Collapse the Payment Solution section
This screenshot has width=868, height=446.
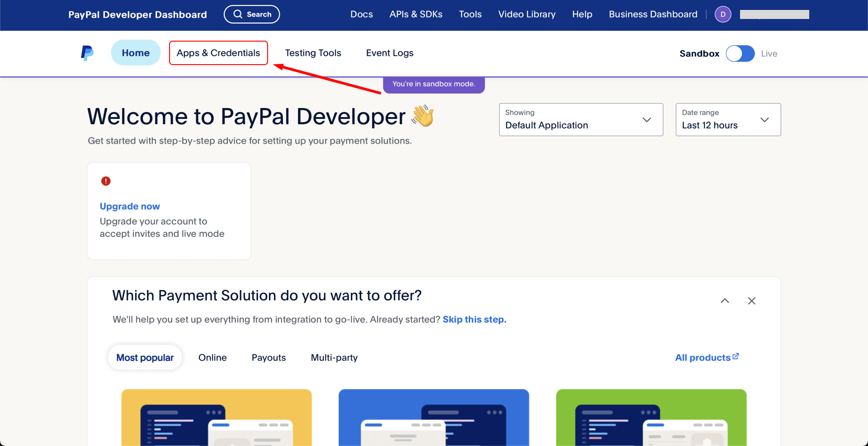pos(725,301)
